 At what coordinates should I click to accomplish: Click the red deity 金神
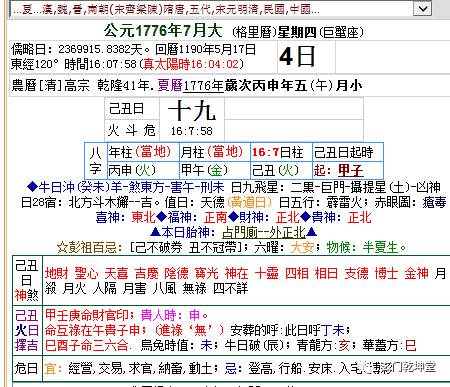tap(416, 274)
